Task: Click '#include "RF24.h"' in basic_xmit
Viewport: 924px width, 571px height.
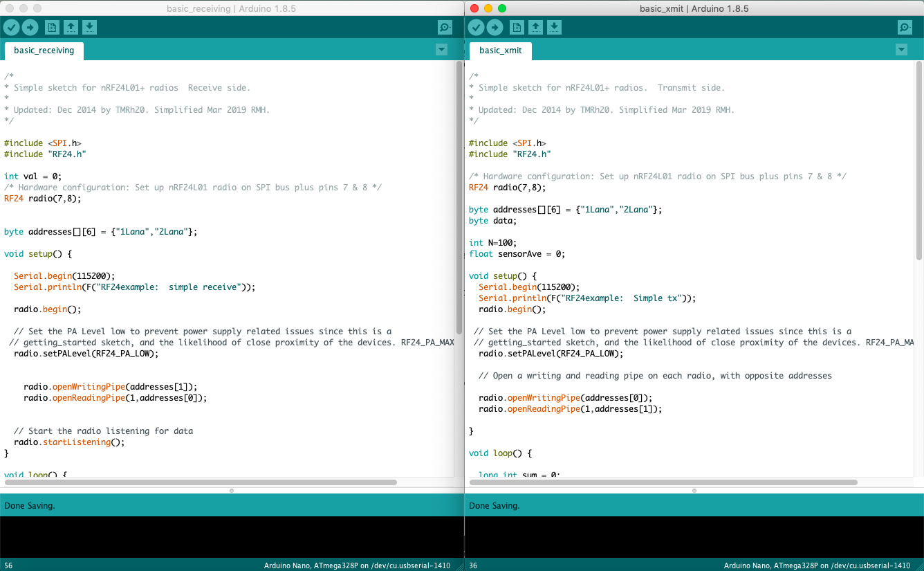Action: coord(510,154)
